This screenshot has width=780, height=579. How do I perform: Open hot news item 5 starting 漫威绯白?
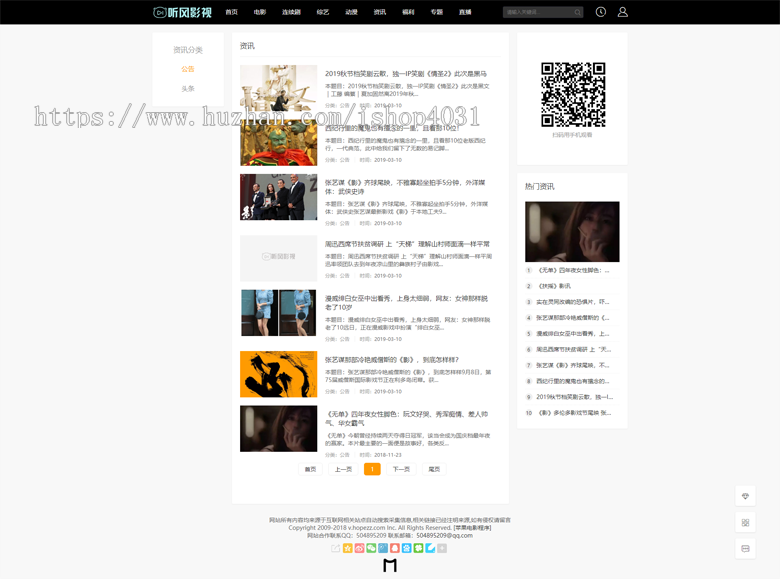click(x=572, y=334)
